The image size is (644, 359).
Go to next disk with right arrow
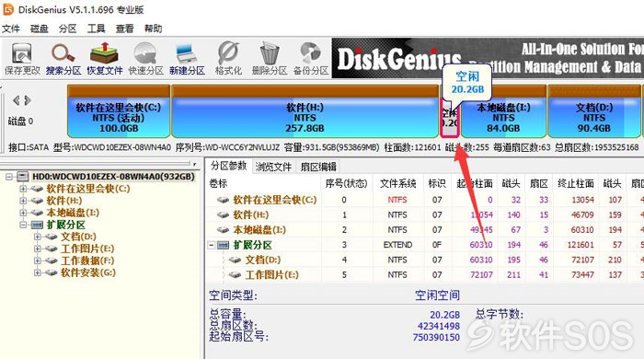click(x=28, y=100)
